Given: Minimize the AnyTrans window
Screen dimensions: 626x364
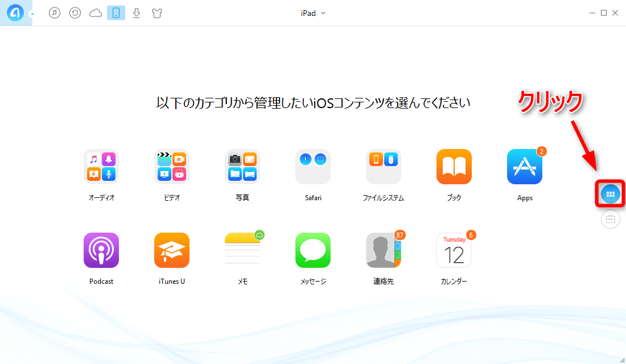Looking at the screenshot, I should [592, 13].
